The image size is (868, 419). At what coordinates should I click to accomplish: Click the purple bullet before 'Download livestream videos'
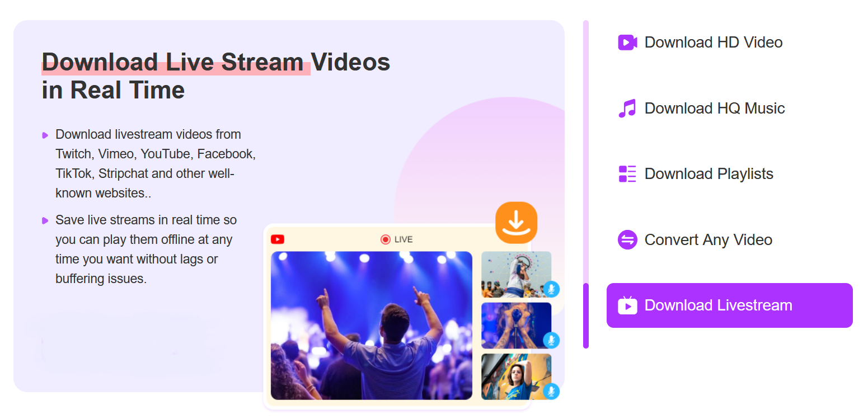click(45, 135)
